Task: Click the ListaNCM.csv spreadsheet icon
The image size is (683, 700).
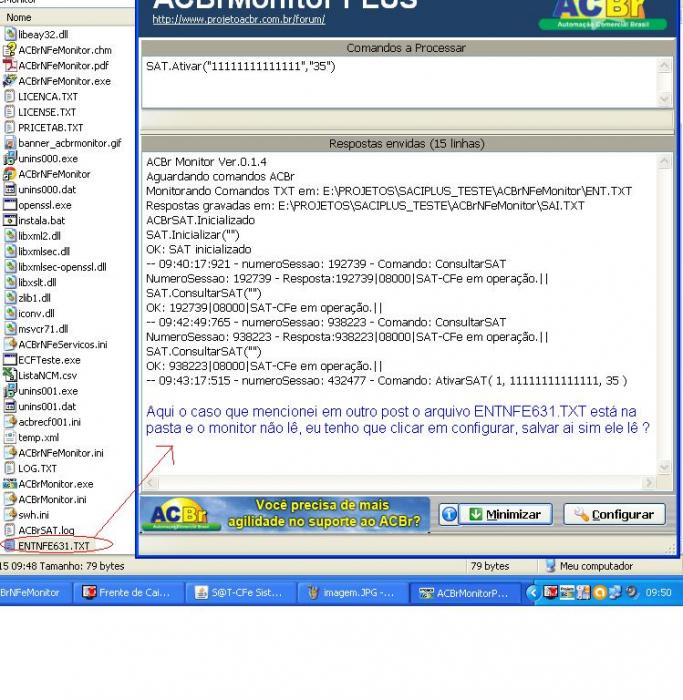Action: pyautogui.click(x=10, y=375)
